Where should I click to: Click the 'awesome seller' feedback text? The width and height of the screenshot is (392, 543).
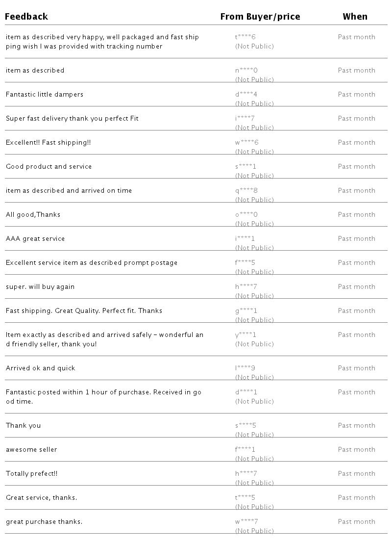[x=31, y=450]
